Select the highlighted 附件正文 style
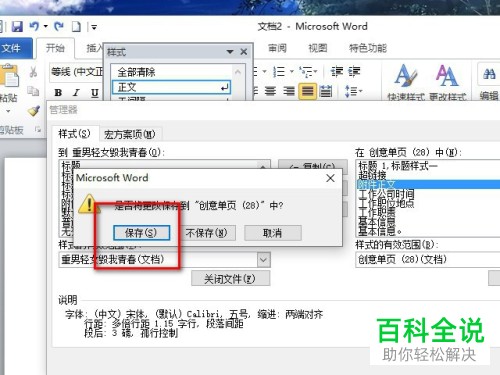Image resolution: width=500 pixels, height=375 pixels. point(429,184)
